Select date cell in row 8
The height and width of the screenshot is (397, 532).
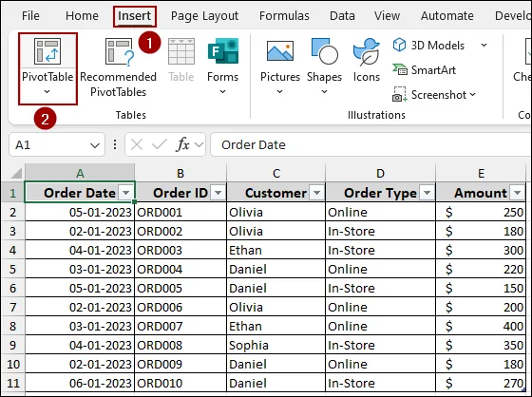click(80, 326)
